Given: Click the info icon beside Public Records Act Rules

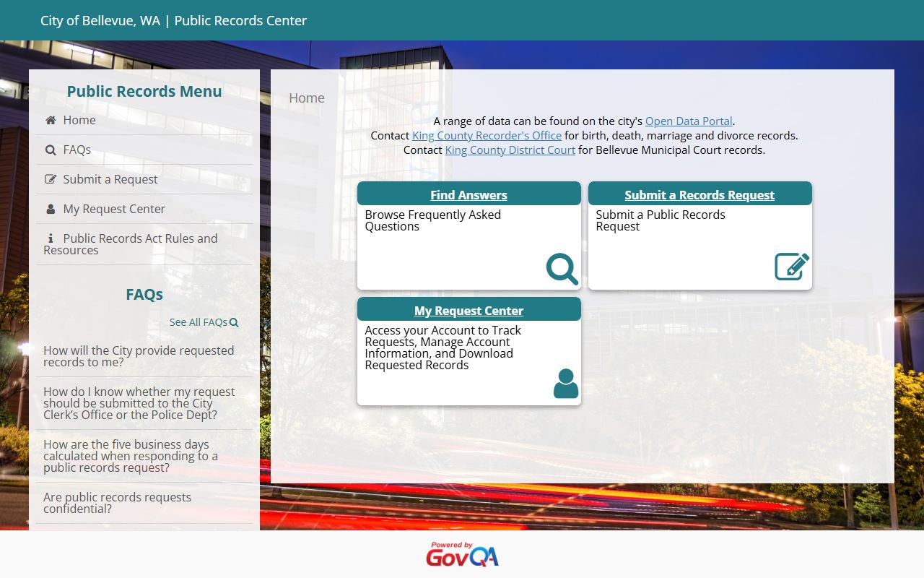Looking at the screenshot, I should tap(51, 238).
